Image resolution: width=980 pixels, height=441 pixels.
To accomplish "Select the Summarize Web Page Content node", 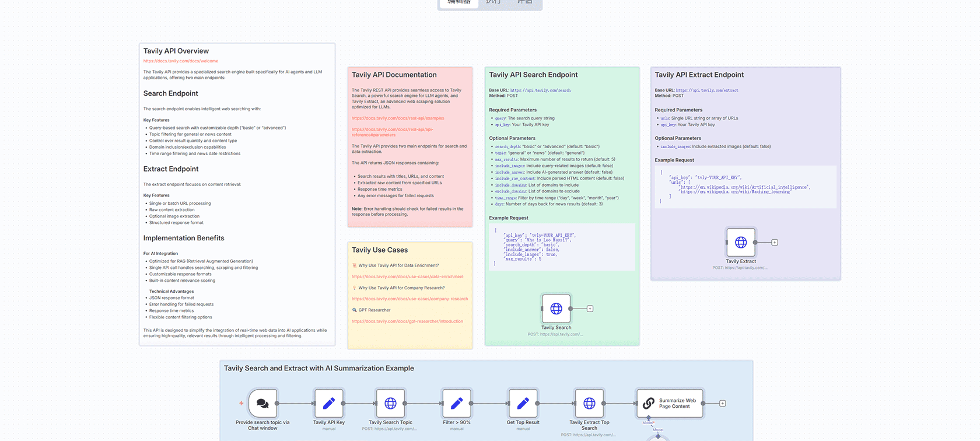I will coord(670,403).
